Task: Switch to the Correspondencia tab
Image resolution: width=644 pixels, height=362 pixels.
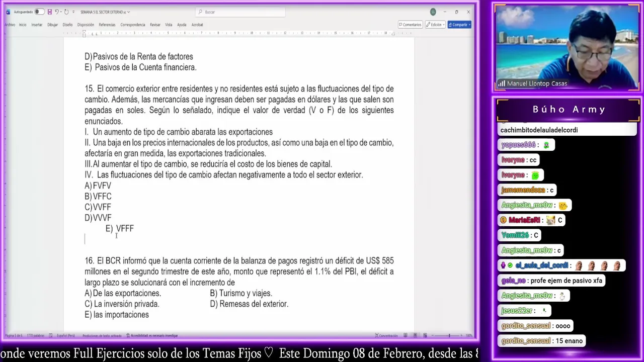Action: [133, 25]
